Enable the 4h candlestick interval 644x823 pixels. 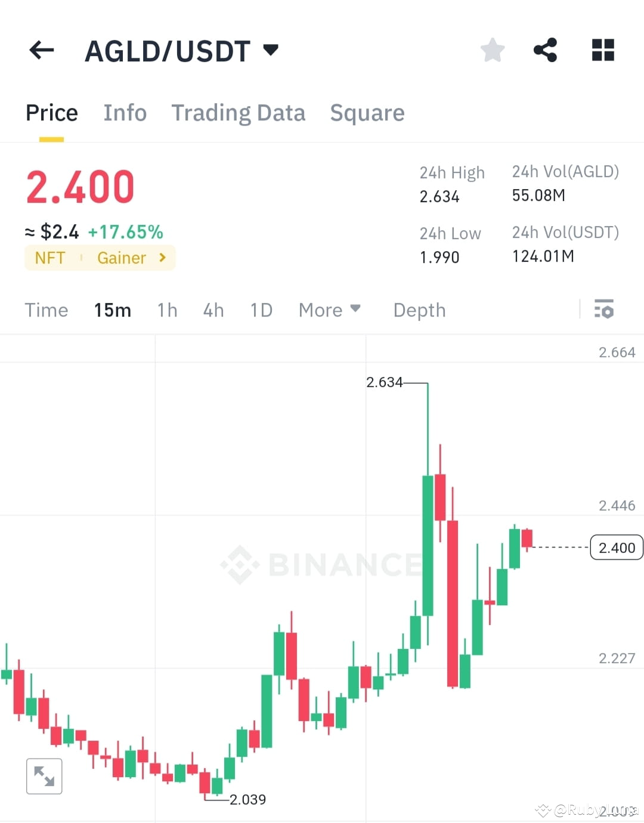coord(213,310)
